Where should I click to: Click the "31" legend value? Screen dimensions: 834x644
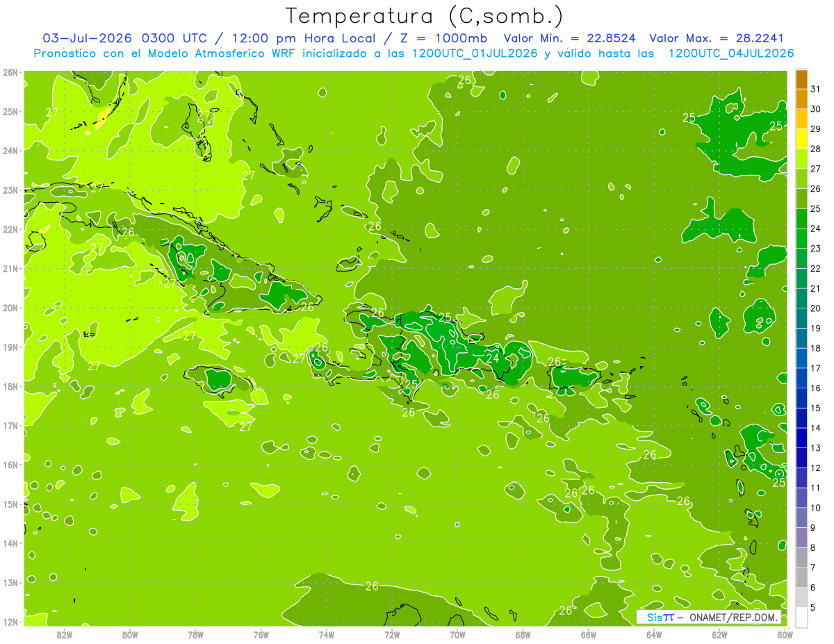(815, 90)
